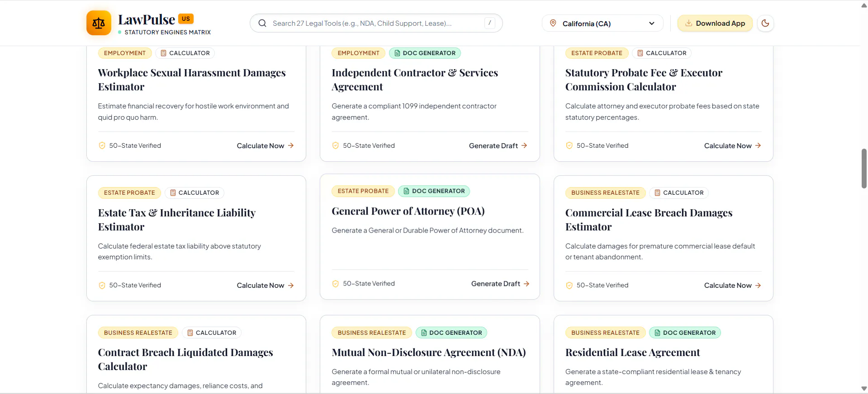Click the LawPulse brand name
This screenshot has width=868, height=394.
147,19
